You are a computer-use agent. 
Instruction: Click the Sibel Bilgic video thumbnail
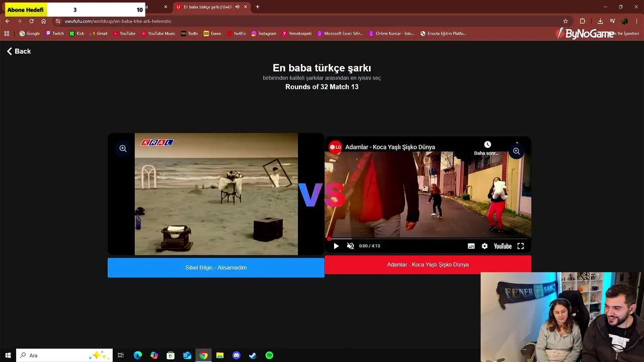tap(216, 194)
